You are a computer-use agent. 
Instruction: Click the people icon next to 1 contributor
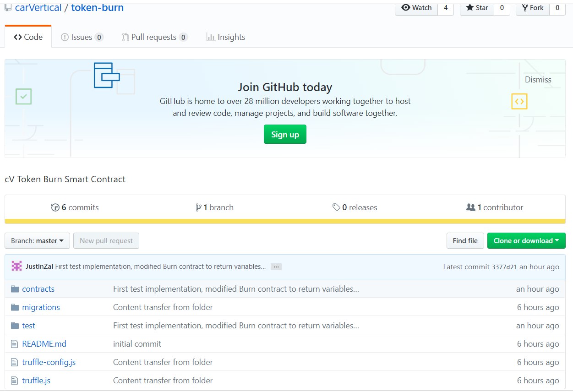click(x=470, y=207)
